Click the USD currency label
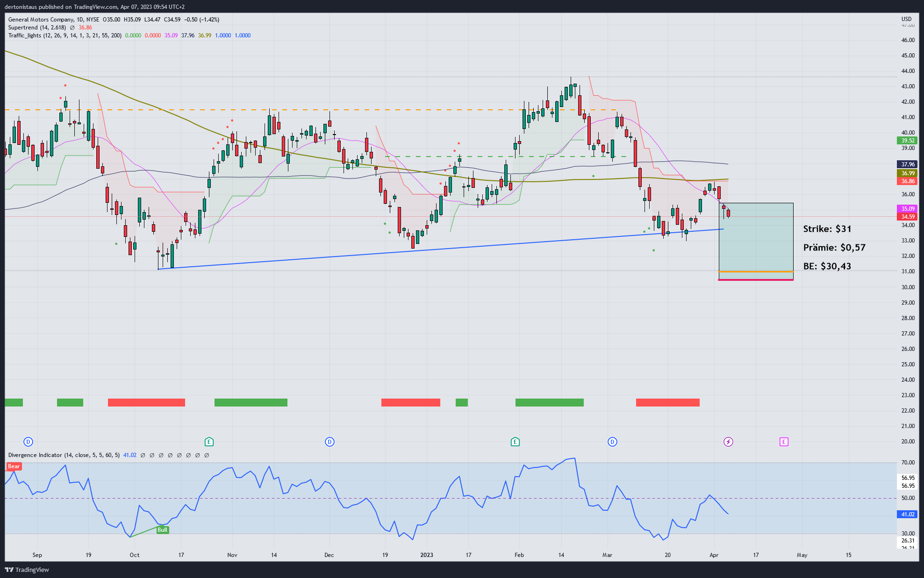The height and width of the screenshot is (578, 924). click(907, 19)
